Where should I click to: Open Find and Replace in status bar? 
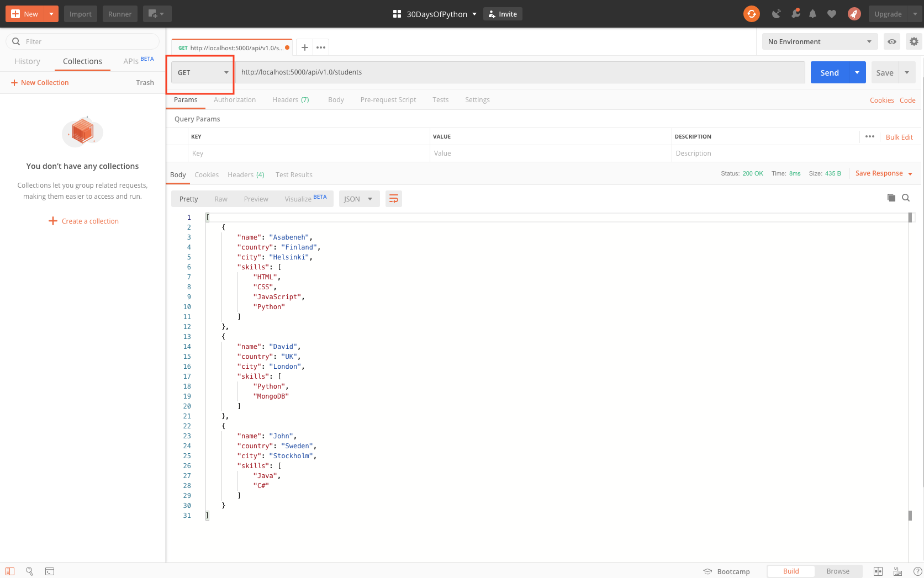(30, 571)
